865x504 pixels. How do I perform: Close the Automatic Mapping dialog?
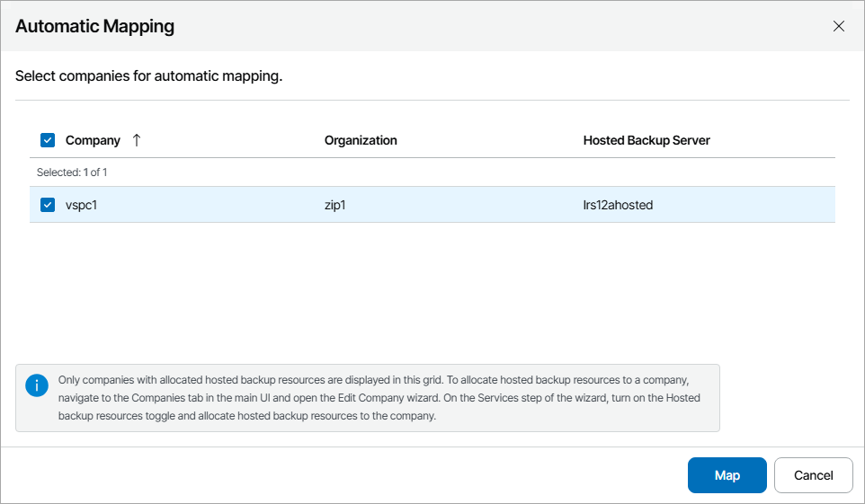point(838,26)
